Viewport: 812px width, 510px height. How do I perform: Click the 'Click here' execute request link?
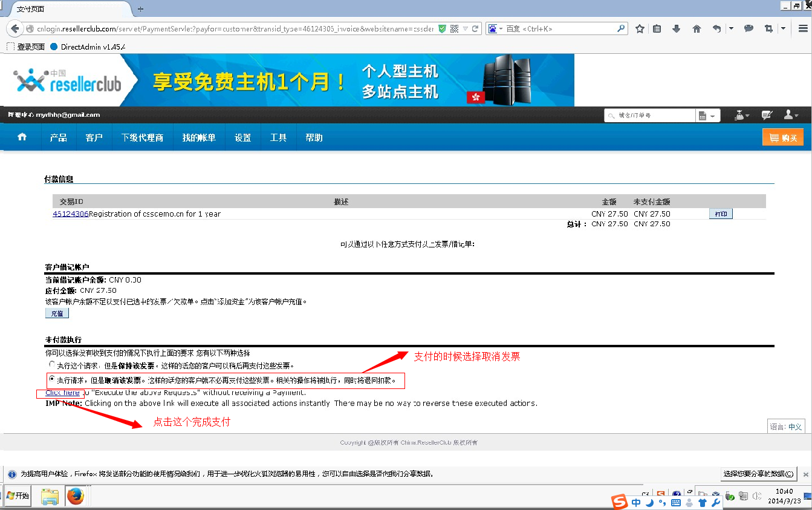click(x=62, y=393)
